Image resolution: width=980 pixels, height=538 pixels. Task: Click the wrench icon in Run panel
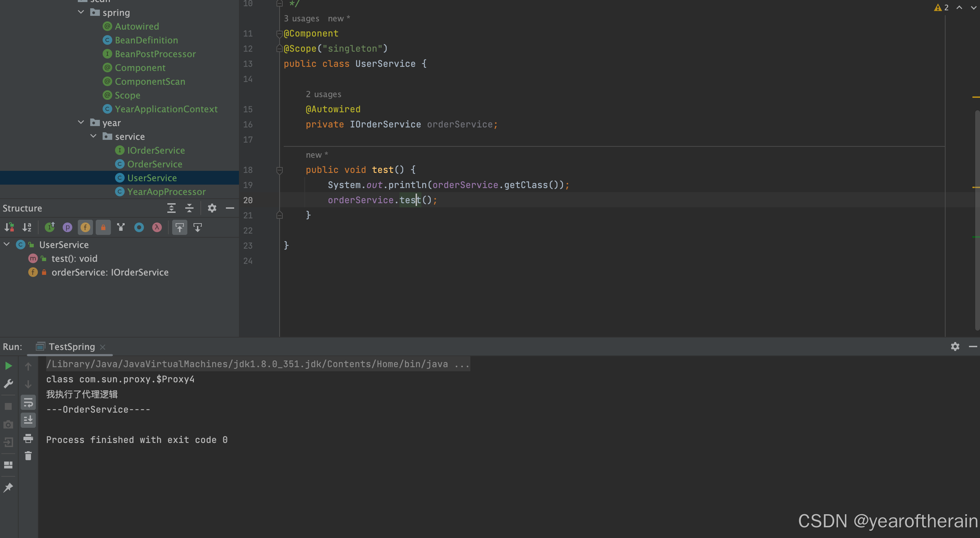point(8,384)
